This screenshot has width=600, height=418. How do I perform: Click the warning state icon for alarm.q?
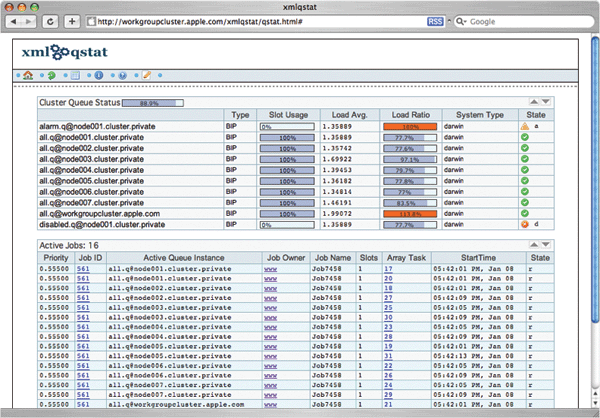point(524,127)
